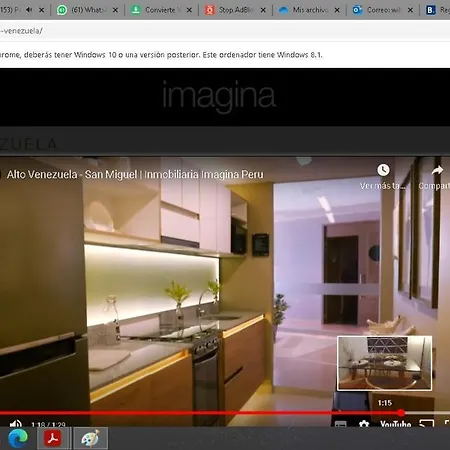Click the red video progress bar

pyautogui.click(x=200, y=413)
